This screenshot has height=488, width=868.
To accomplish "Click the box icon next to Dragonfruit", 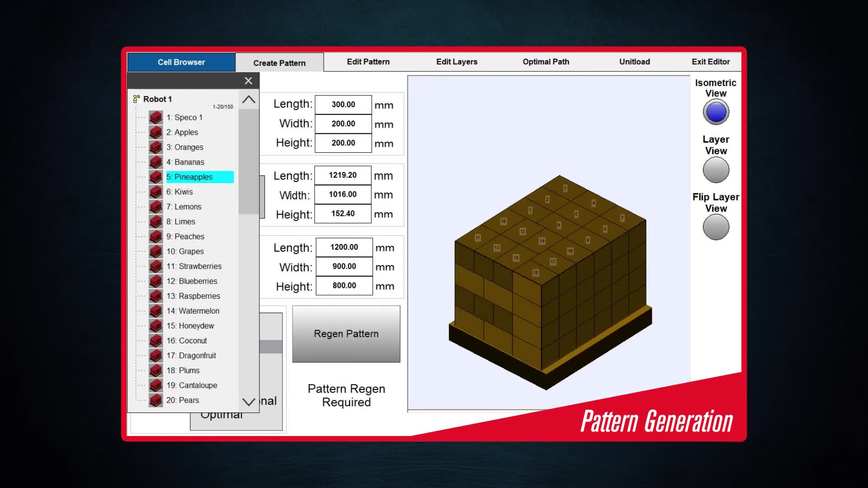I will coord(156,356).
